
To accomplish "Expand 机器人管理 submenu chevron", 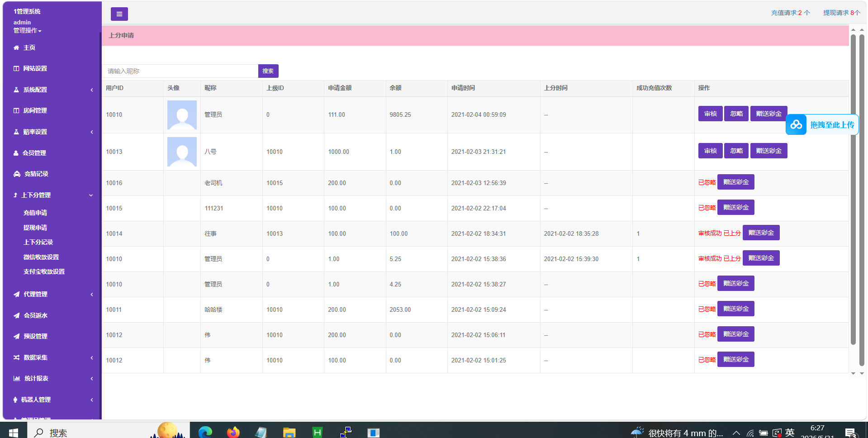I will pos(92,400).
